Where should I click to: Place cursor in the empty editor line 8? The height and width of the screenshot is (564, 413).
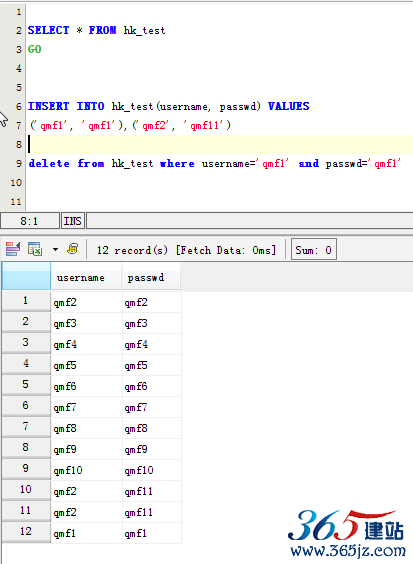[220, 144]
